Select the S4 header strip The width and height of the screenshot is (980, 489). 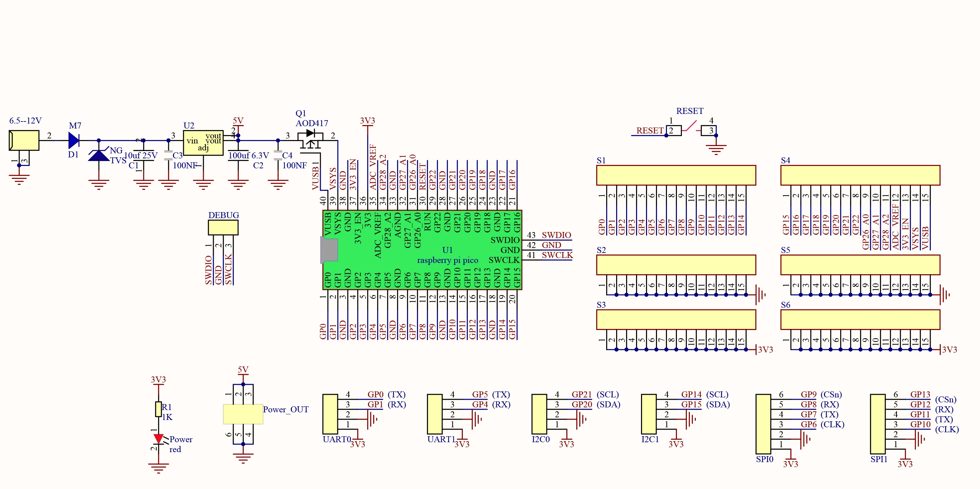860,175
